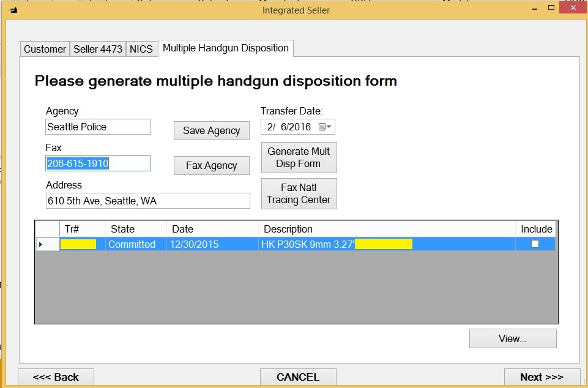Click the Address field for 610 5th Ave
588x388 pixels.
[x=147, y=201]
